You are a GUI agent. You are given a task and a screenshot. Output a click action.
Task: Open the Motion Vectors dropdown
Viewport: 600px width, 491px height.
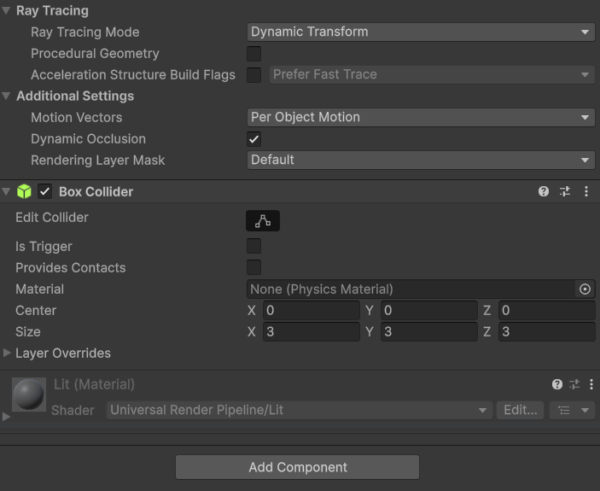[x=420, y=117]
